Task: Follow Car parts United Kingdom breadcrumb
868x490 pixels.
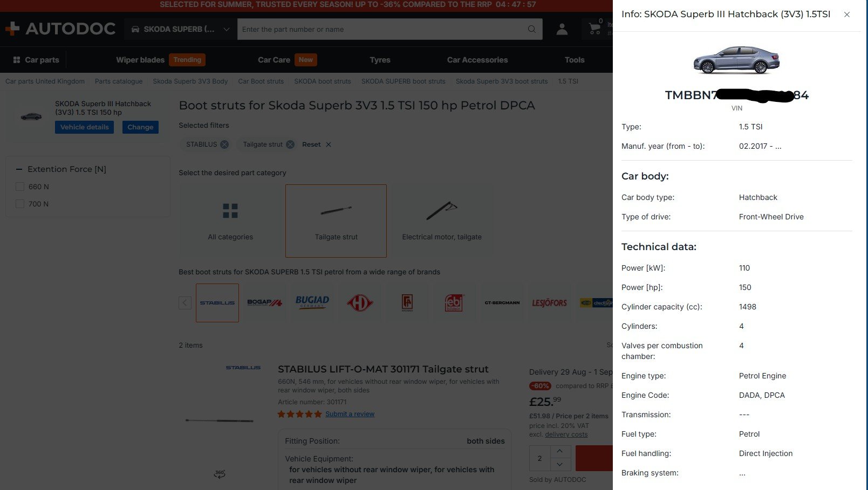Action: [45, 81]
